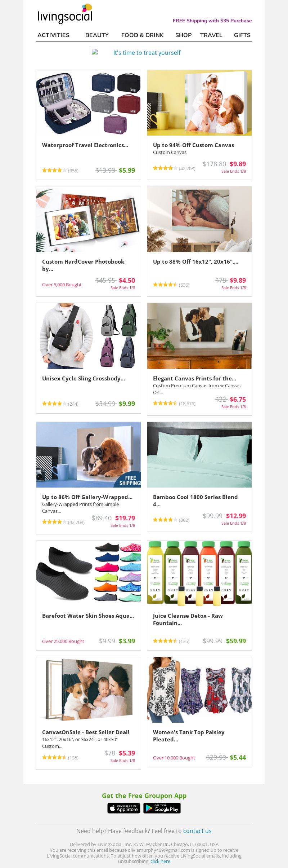This screenshot has height=868, width=288.
Task: Open the App Store download badge
Action: tap(123, 808)
